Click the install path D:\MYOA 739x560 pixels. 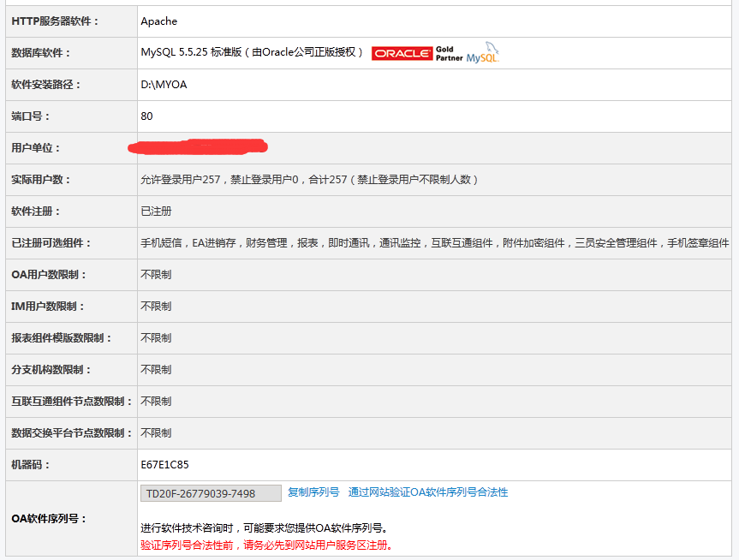pyautogui.click(x=164, y=85)
